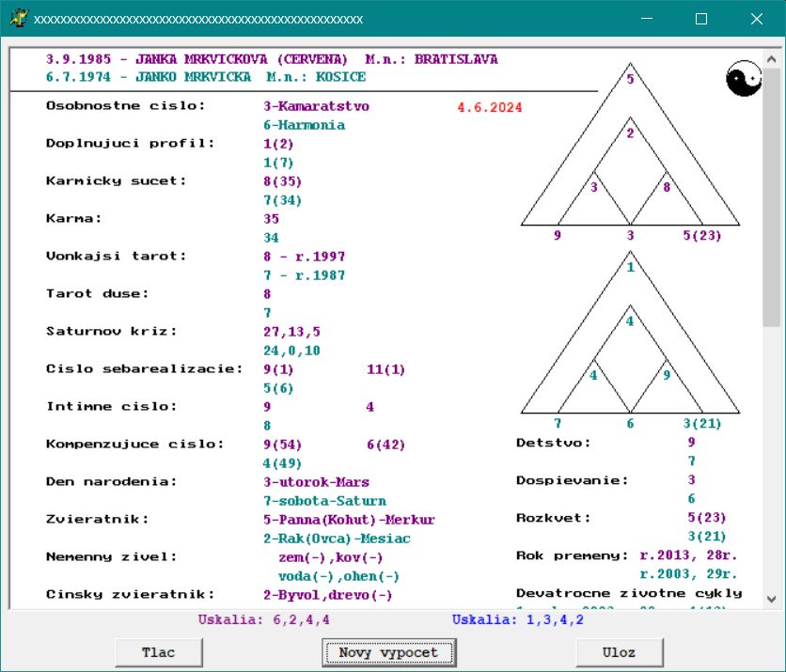Image resolution: width=786 pixels, height=672 pixels.
Task: Select the JANKO MRKVICKA header line
Action: [x=206, y=77]
